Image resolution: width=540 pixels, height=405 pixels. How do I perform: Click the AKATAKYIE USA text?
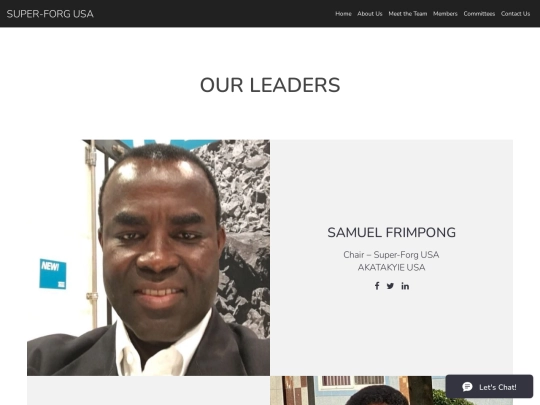pyautogui.click(x=392, y=268)
